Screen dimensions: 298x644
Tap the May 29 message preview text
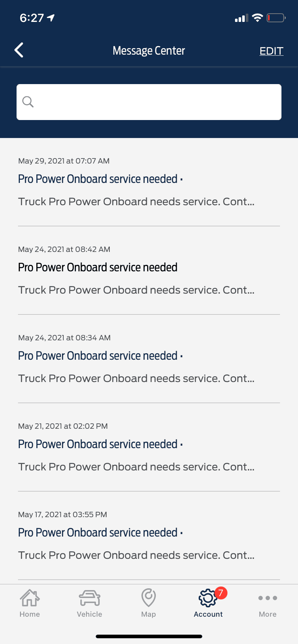[x=136, y=202]
